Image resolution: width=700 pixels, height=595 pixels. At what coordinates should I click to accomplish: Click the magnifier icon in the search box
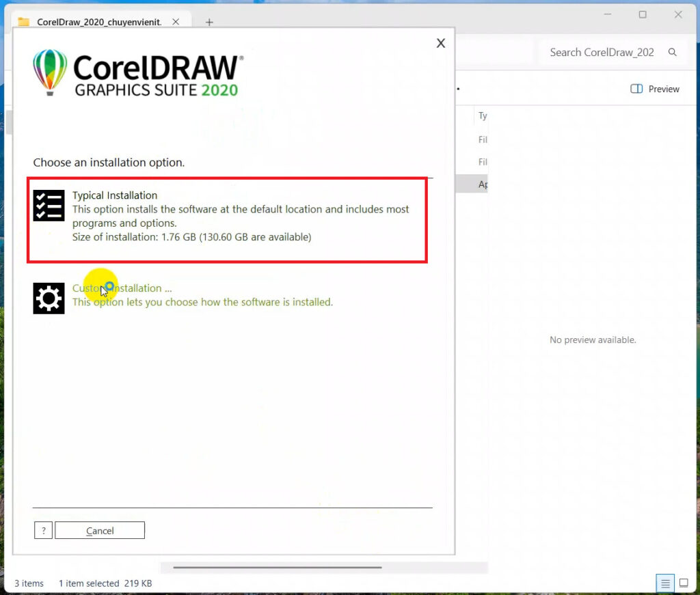pyautogui.click(x=673, y=53)
